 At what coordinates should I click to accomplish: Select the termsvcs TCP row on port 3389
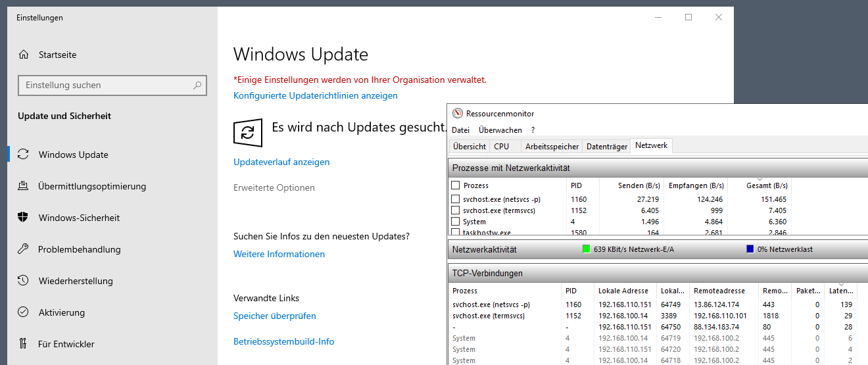(658, 316)
